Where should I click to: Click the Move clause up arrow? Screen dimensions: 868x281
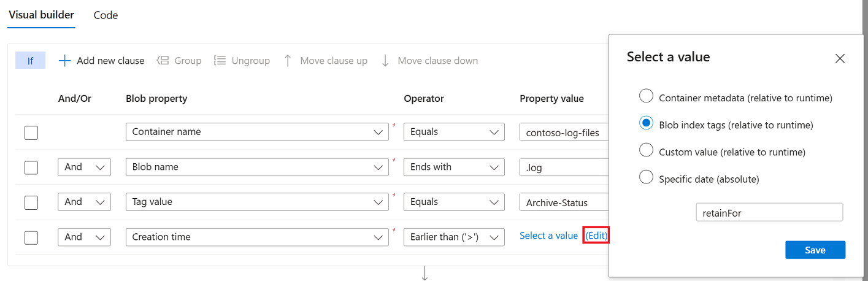[x=288, y=61]
